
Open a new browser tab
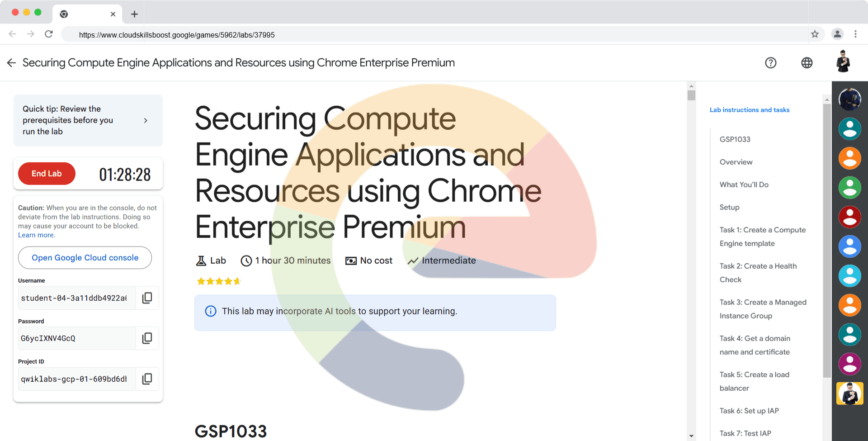tap(134, 14)
